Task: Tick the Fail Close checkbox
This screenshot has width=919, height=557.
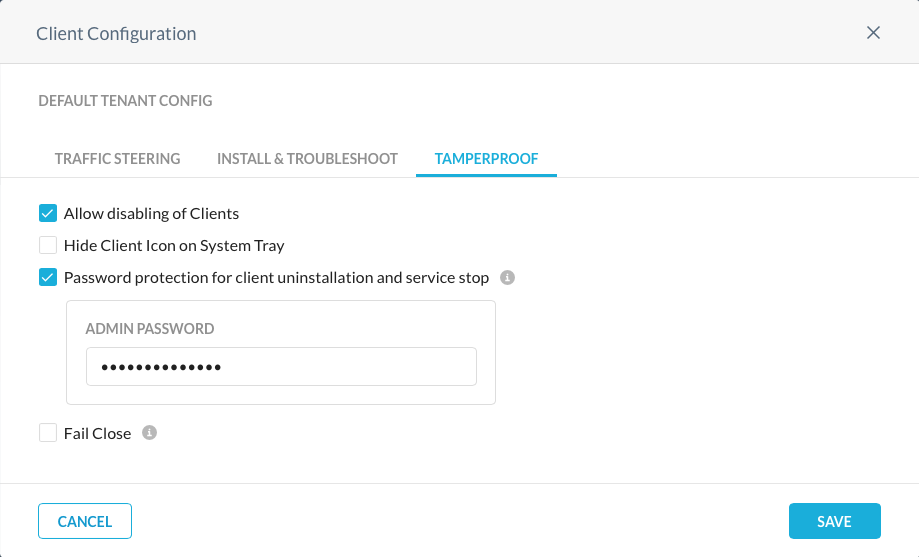Action: [x=48, y=433]
